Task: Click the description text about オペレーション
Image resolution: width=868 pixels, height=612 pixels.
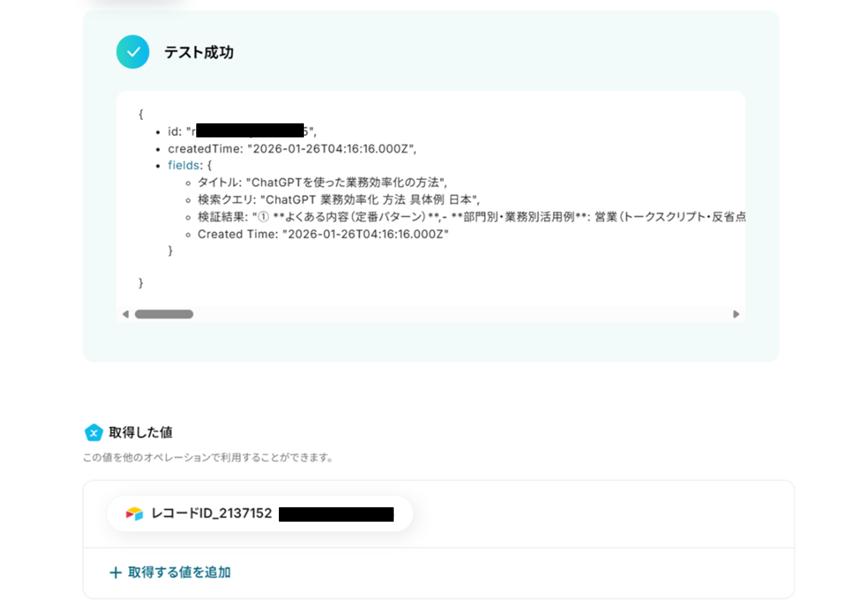Action: (x=208, y=458)
